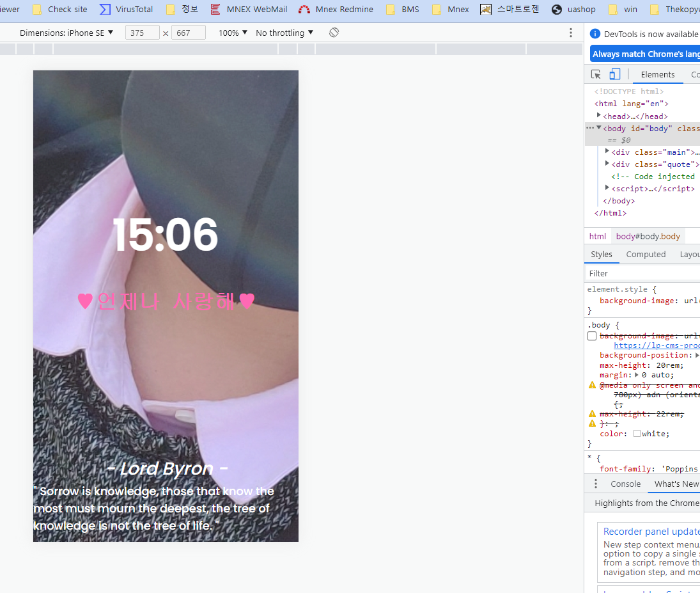Screen dimensions: 700x593
Task: Open the Mnex Redmine bookmark
Action: [x=336, y=10]
